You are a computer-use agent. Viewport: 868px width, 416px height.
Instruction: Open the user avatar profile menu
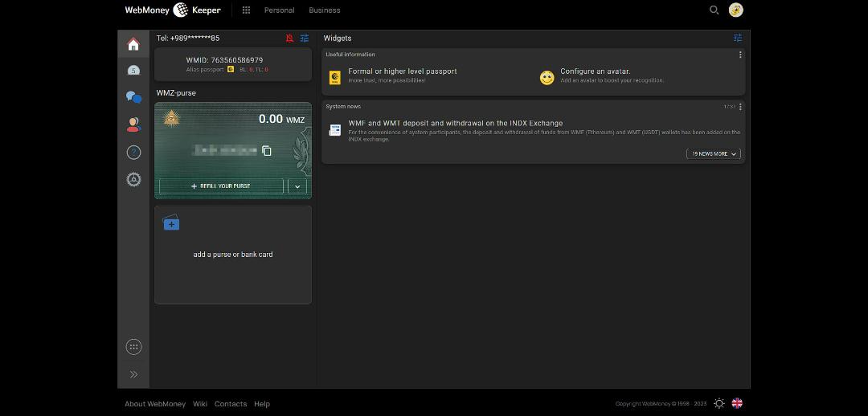pyautogui.click(x=735, y=10)
